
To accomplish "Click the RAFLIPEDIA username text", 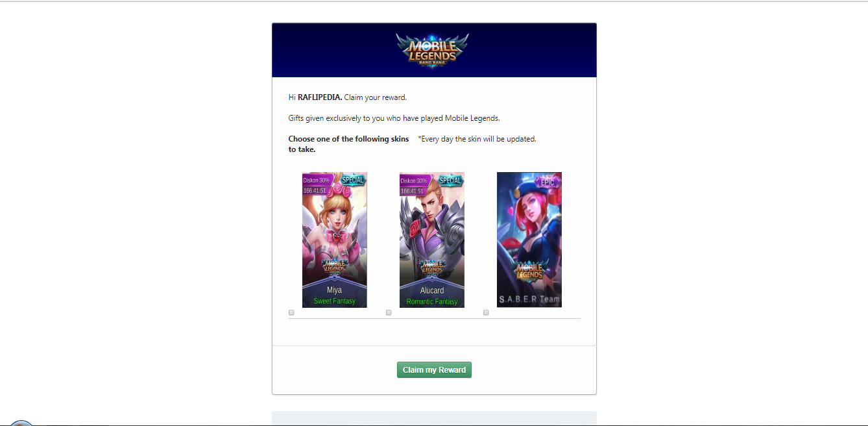I will click(x=320, y=97).
